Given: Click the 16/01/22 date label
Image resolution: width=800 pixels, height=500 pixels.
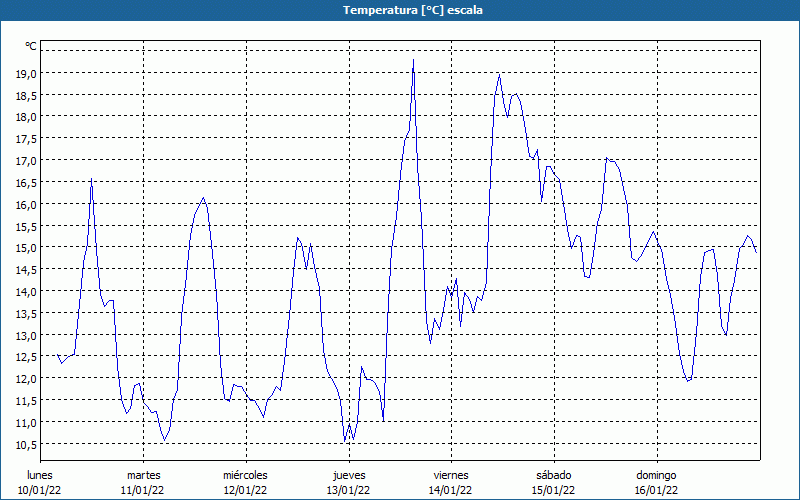Looking at the screenshot, I should (x=656, y=490).
